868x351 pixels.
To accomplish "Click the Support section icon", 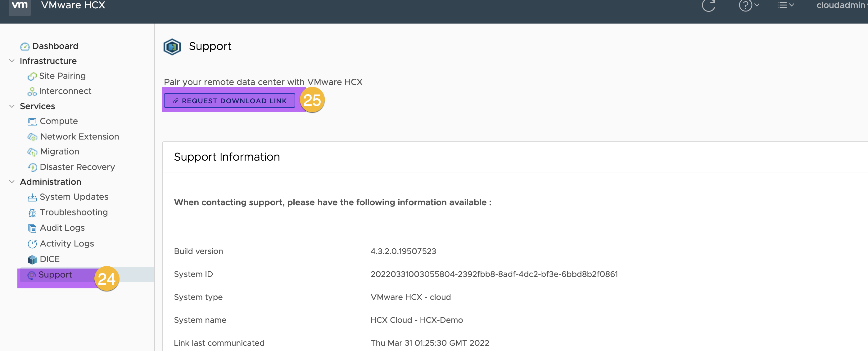I will point(32,275).
